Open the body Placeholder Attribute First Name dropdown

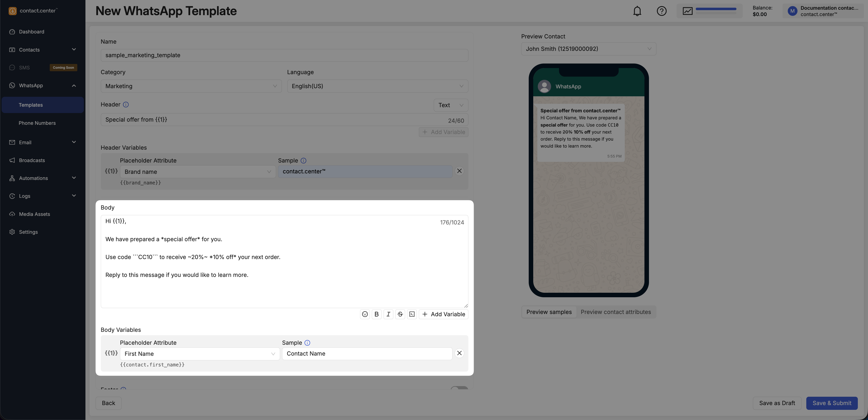pyautogui.click(x=199, y=354)
